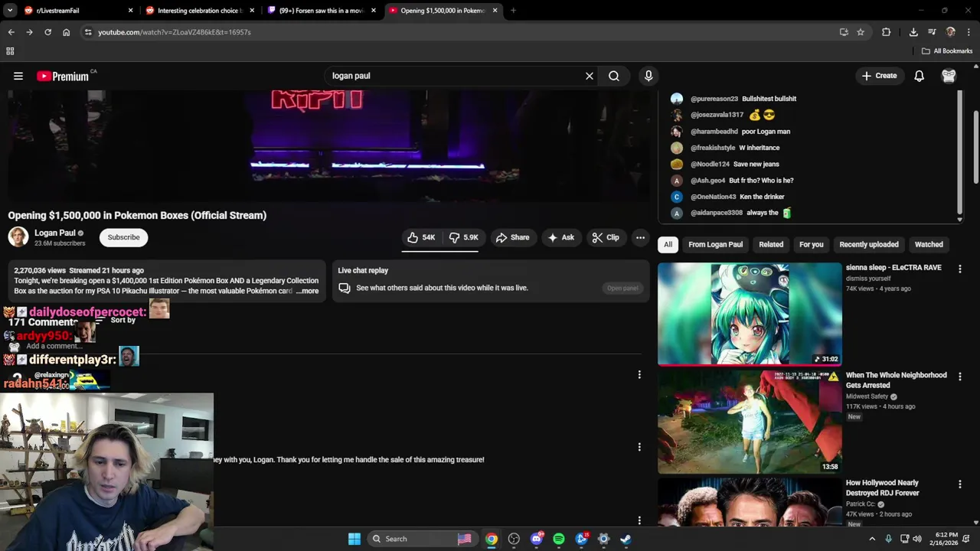Viewport: 980px width, 551px height.
Task: Open menu for the first comment
Action: click(639, 374)
